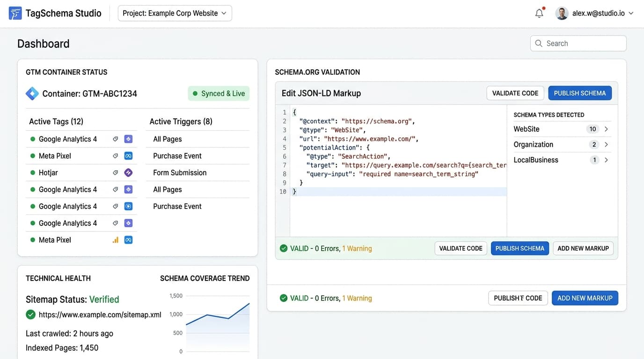Image resolution: width=644 pixels, height=359 pixels.
Task: Open the notifications bell
Action: point(539,13)
